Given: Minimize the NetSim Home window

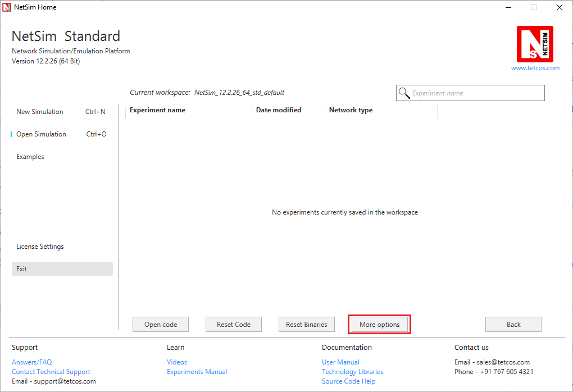Looking at the screenshot, I should tap(508, 7).
